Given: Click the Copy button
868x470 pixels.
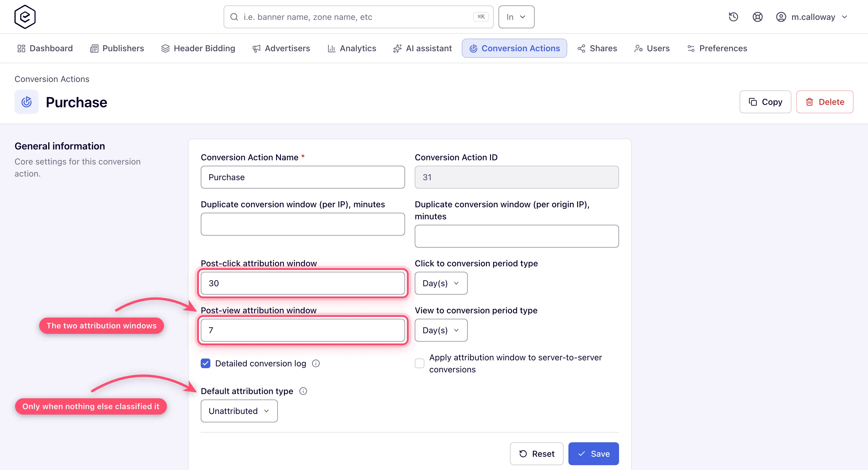Looking at the screenshot, I should click(765, 102).
